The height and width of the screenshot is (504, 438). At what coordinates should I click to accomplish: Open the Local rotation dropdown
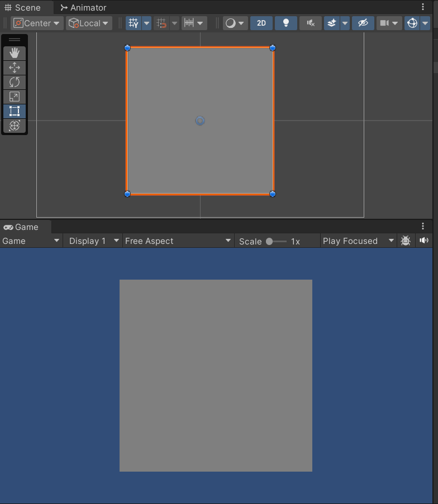click(89, 23)
